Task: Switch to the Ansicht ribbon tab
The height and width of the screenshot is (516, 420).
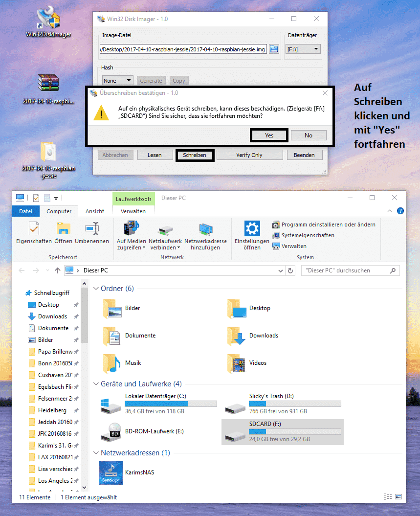Action: click(x=95, y=211)
